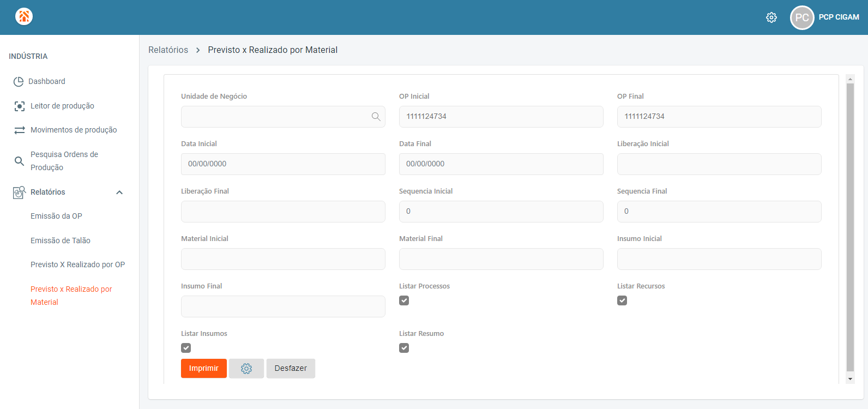Open Emissão de Talão report
Viewport: 868px width, 409px height.
click(x=61, y=240)
